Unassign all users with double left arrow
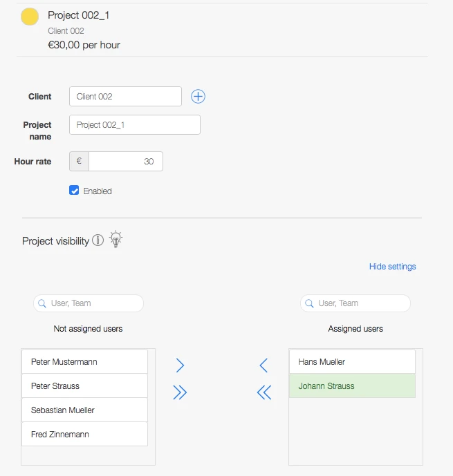This screenshot has height=476, width=453. tap(264, 393)
